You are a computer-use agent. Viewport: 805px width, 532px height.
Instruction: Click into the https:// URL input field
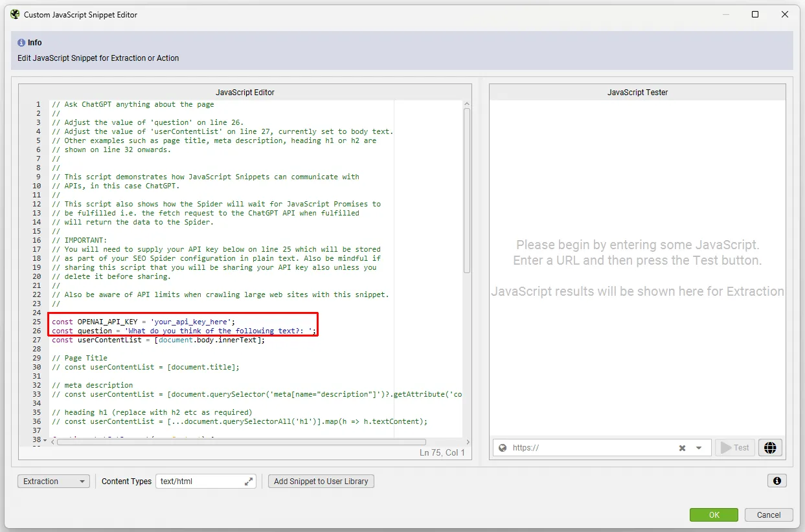click(x=589, y=448)
